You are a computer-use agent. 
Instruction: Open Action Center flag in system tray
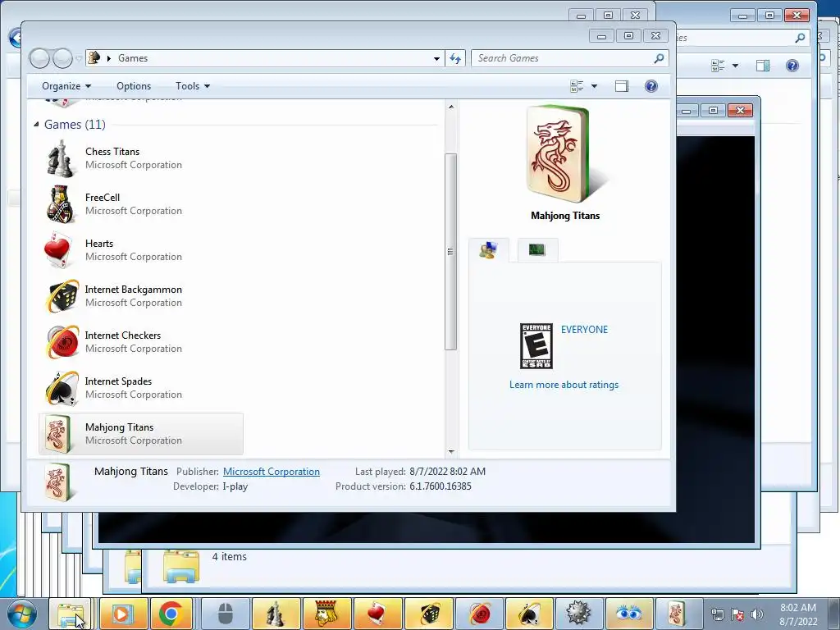[737, 614]
